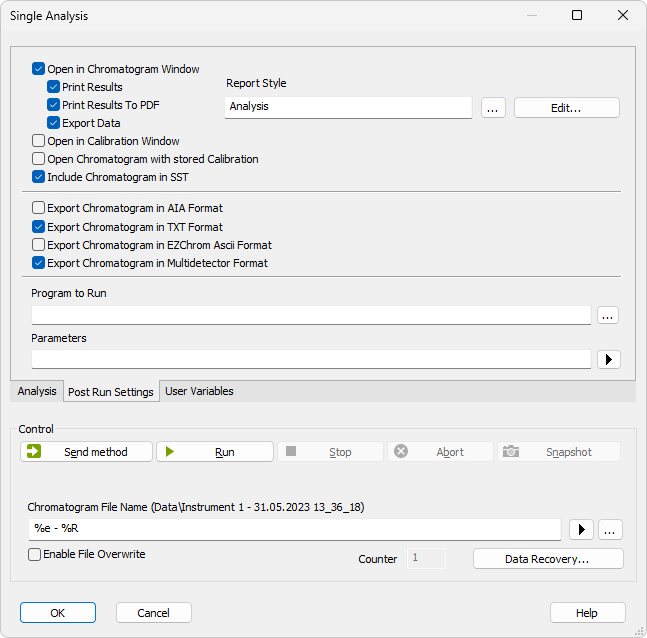The image size is (647, 638).
Task: Browse for Report Style file
Action: [493, 107]
